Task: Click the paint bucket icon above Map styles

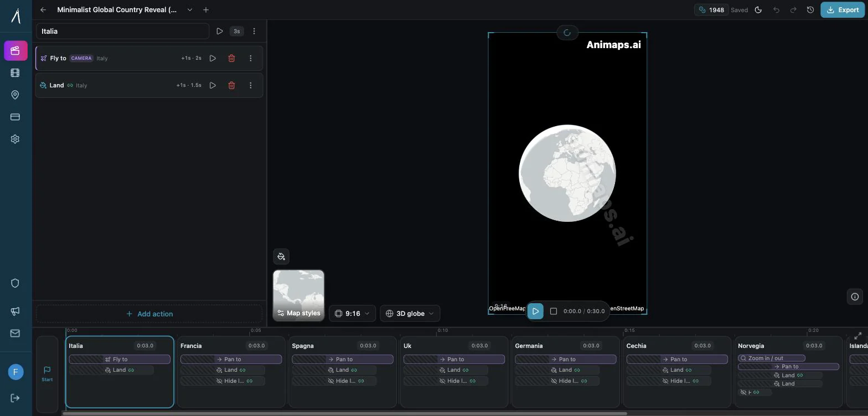Action: coord(281,256)
